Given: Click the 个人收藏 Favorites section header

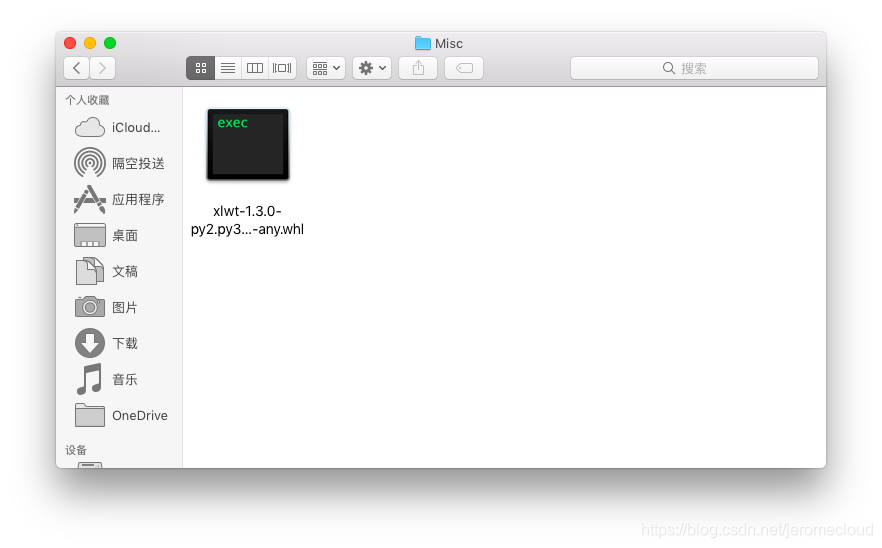Looking at the screenshot, I should (x=87, y=100).
